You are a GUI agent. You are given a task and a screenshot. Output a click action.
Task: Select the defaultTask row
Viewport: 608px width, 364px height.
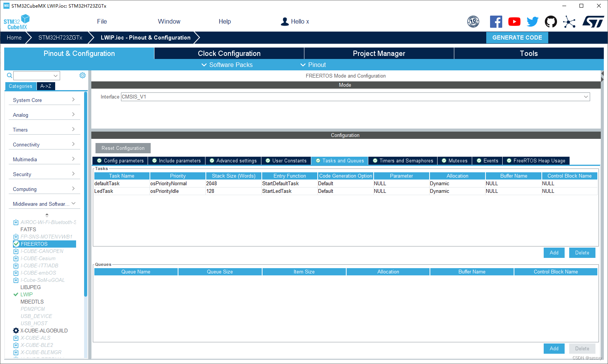pos(345,184)
